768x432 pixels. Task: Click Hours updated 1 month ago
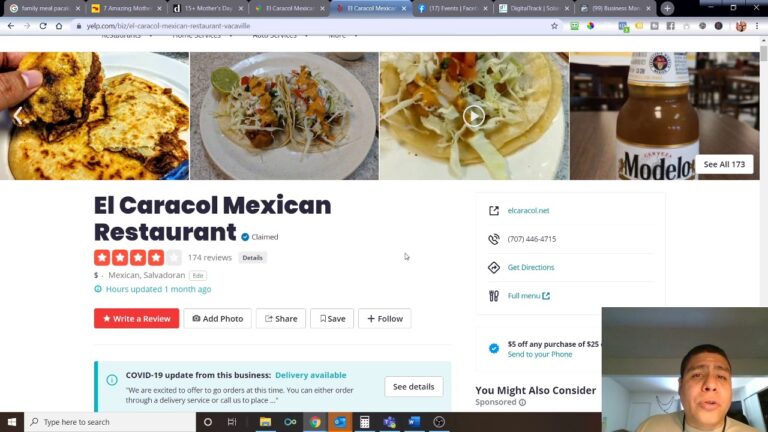(158, 289)
